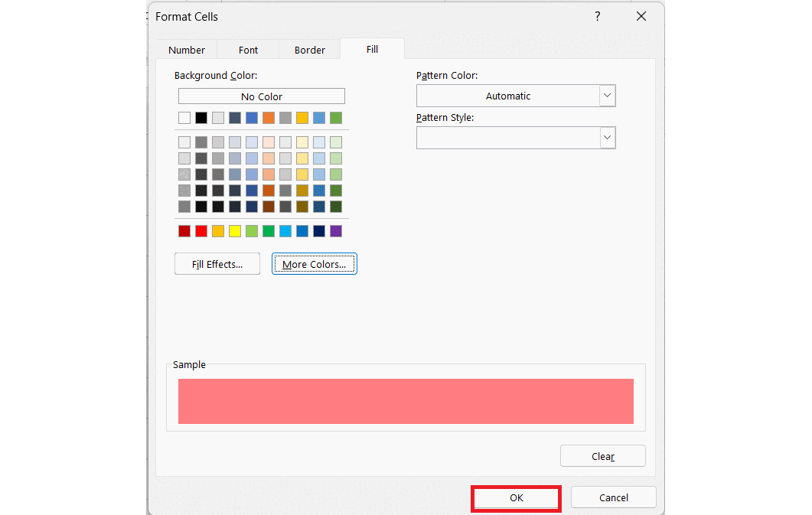Image resolution: width=812 pixels, height=515 pixels.
Task: Select yellow standard color swatch
Action: 235,231
